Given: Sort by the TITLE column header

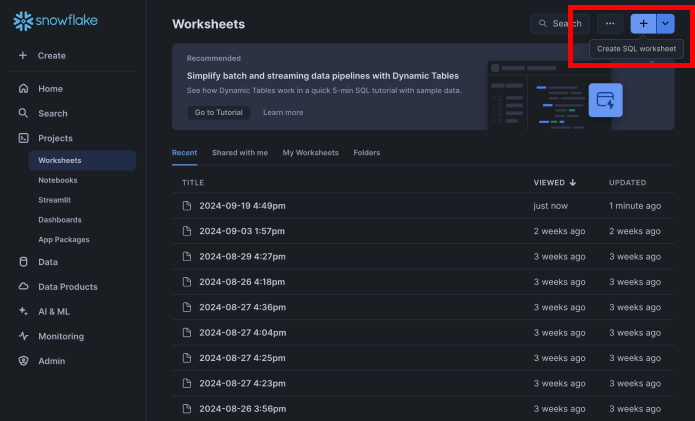Looking at the screenshot, I should click(193, 183).
